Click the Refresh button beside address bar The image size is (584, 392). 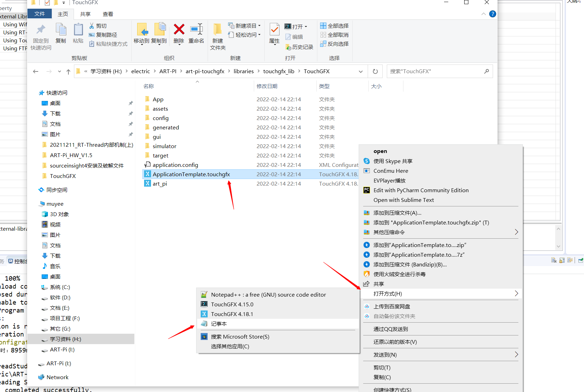[x=375, y=71]
